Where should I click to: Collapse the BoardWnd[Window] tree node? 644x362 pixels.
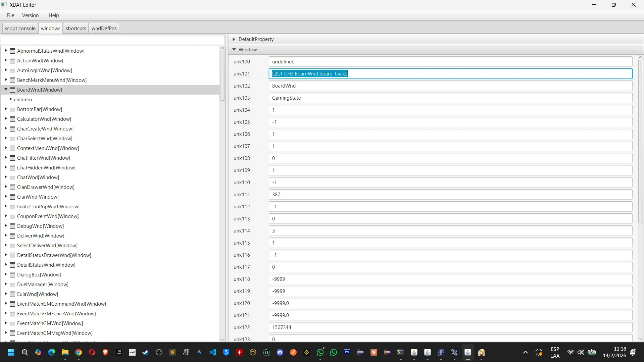(x=6, y=90)
